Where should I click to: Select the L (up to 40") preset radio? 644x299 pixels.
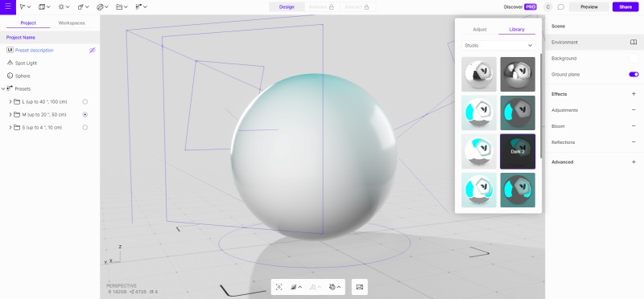point(85,102)
